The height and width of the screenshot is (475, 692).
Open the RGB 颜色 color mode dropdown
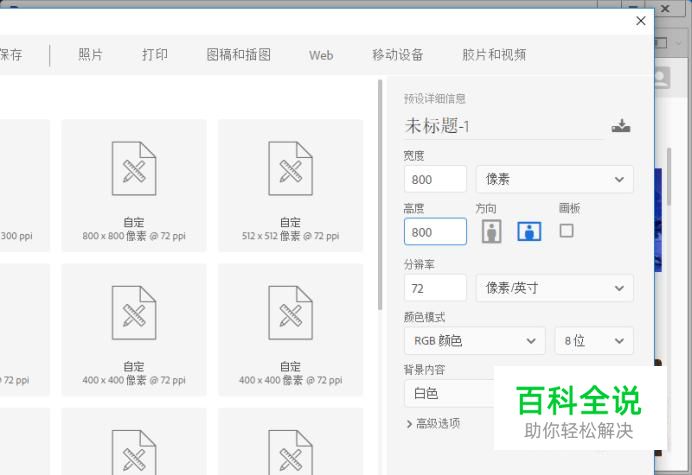[x=474, y=341]
